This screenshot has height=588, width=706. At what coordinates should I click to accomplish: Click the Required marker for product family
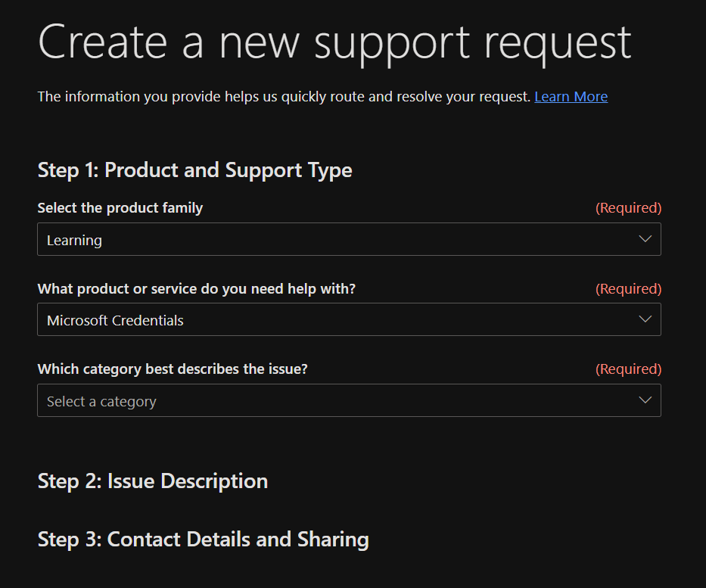pos(628,207)
